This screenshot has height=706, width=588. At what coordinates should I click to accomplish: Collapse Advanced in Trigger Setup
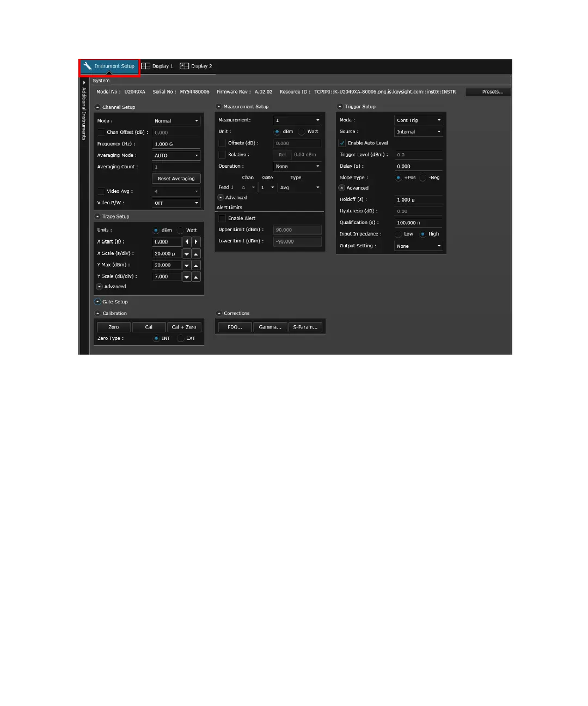tap(342, 188)
